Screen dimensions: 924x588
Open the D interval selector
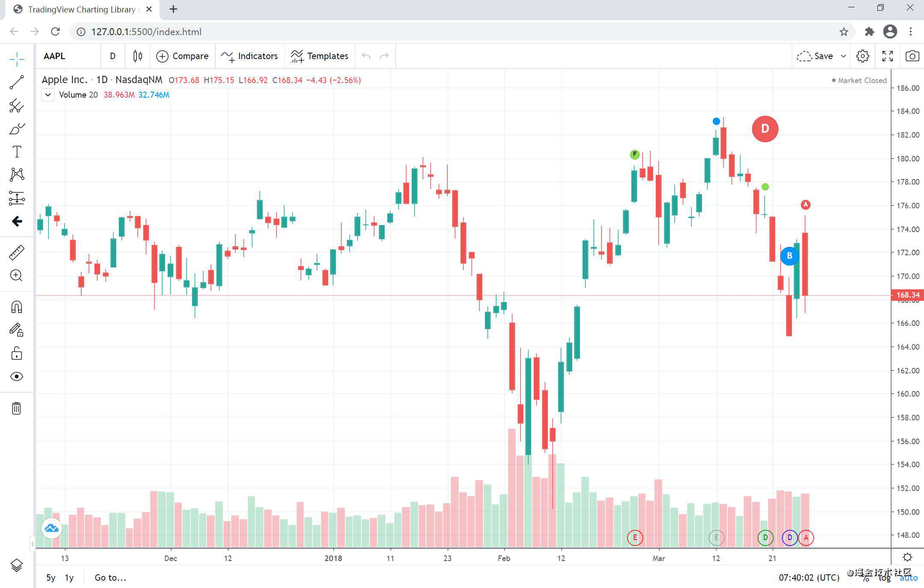[x=113, y=56]
